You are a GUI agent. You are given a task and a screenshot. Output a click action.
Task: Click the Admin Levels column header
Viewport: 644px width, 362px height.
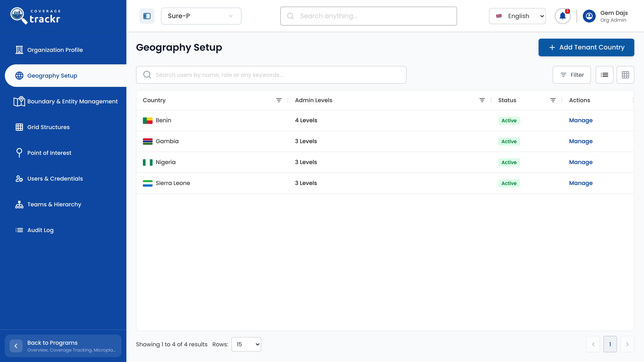[314, 100]
